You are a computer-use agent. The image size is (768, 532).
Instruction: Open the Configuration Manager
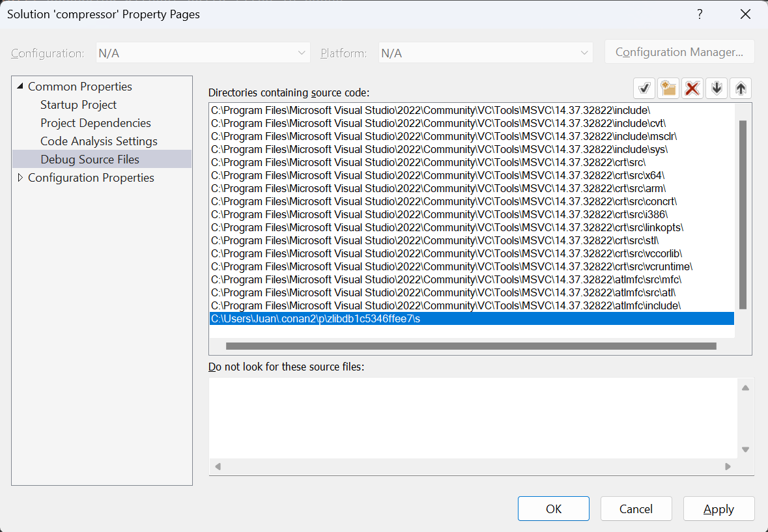click(x=679, y=51)
